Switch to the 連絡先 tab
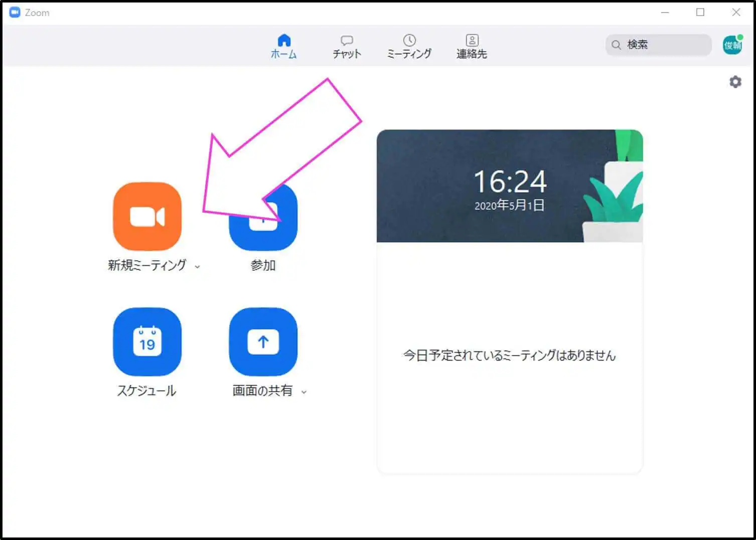This screenshot has width=756, height=540. (x=472, y=46)
